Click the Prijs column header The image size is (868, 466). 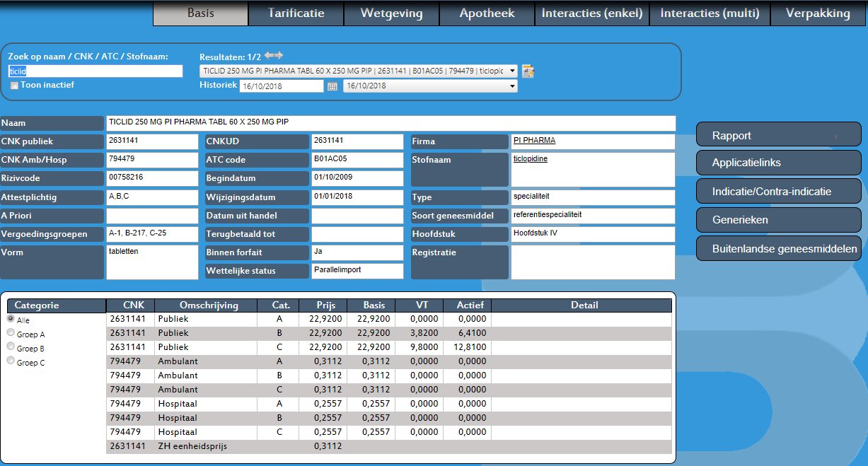(322, 305)
